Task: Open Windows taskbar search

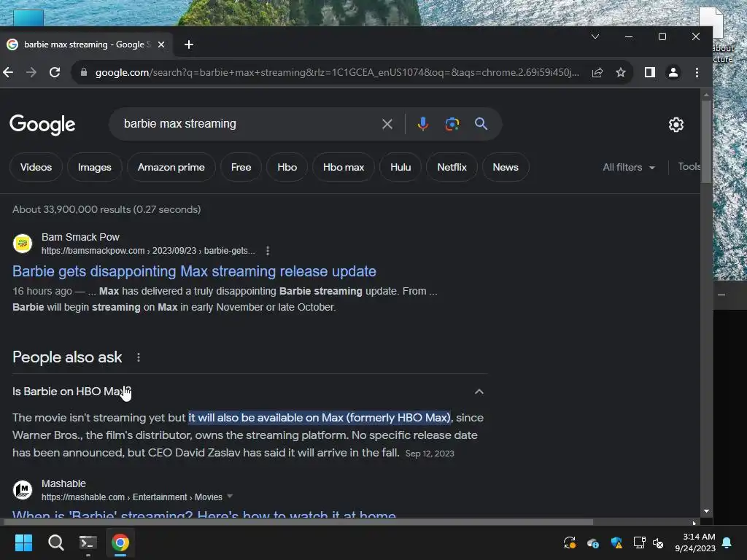Action: click(x=56, y=542)
